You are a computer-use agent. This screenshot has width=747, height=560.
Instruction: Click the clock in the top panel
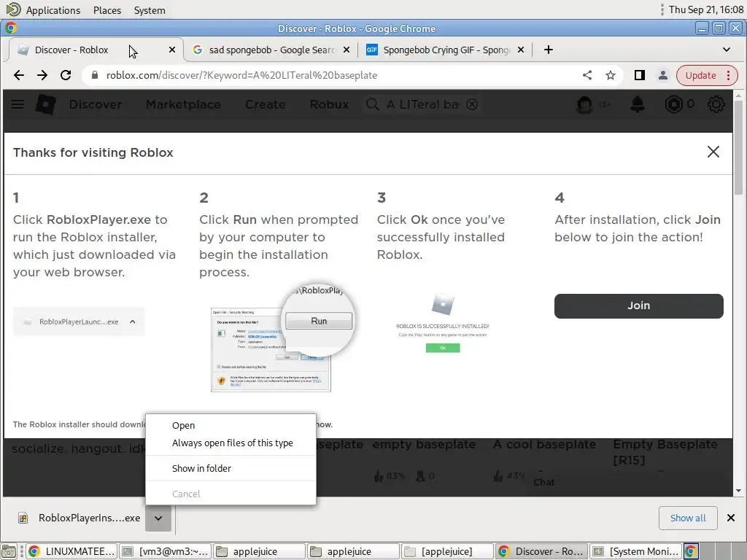(x=705, y=9)
